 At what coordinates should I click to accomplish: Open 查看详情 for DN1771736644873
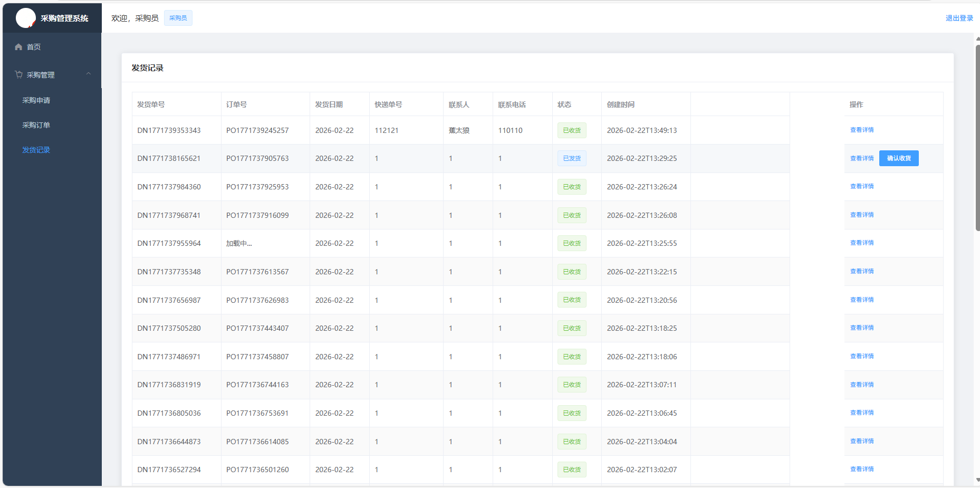coord(862,441)
